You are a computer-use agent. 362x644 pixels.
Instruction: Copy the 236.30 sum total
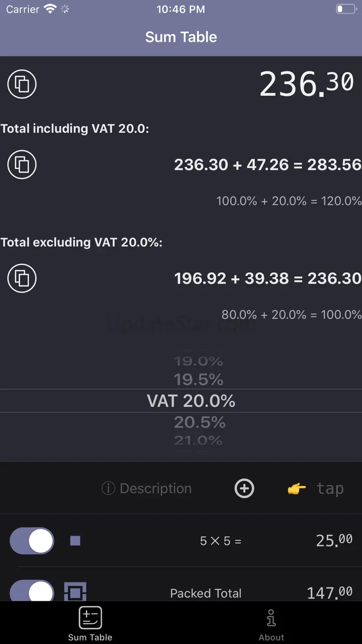(x=22, y=84)
